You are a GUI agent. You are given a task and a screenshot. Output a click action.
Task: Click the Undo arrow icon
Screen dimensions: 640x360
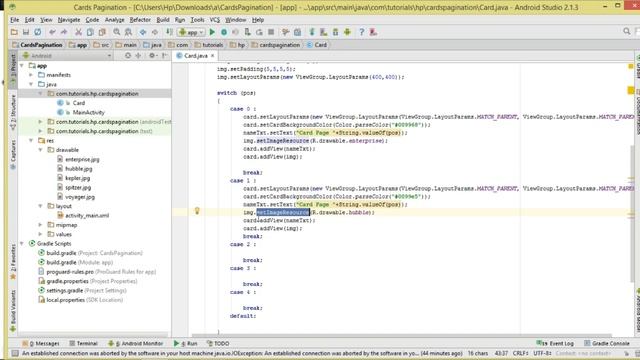(52, 32)
